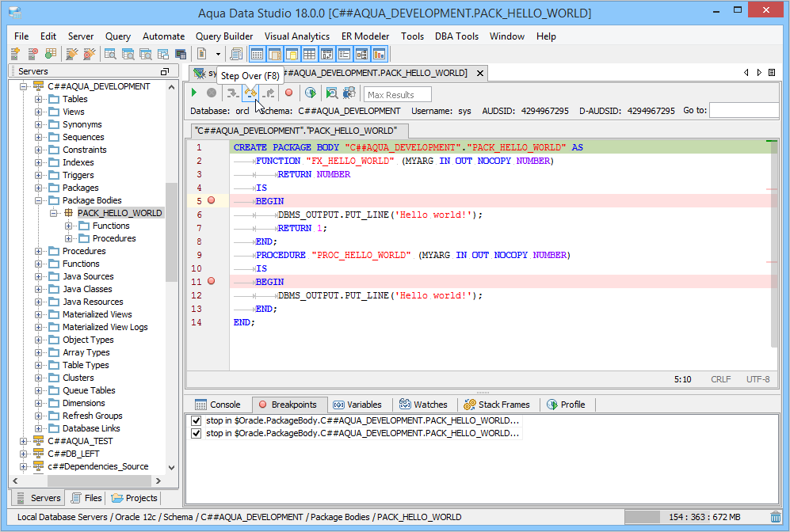
Task: Collapse the PACK_HELLO_WORLD tree node
Action: click(53, 213)
